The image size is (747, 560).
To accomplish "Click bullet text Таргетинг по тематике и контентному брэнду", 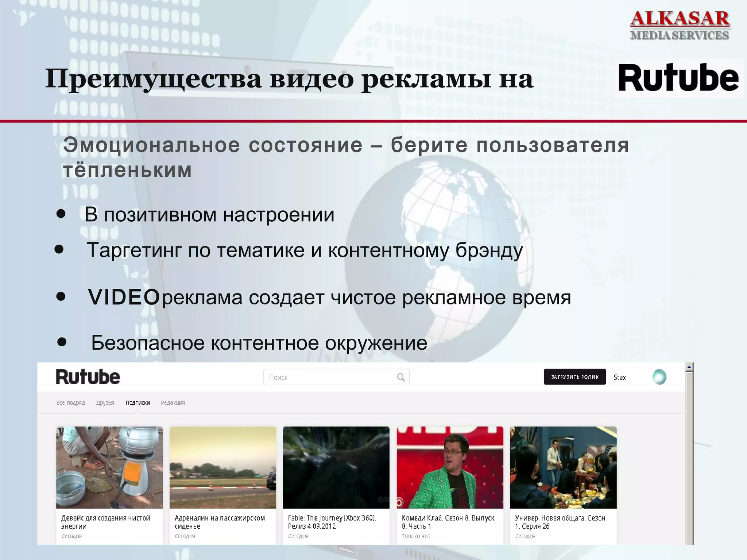I will pos(305,251).
